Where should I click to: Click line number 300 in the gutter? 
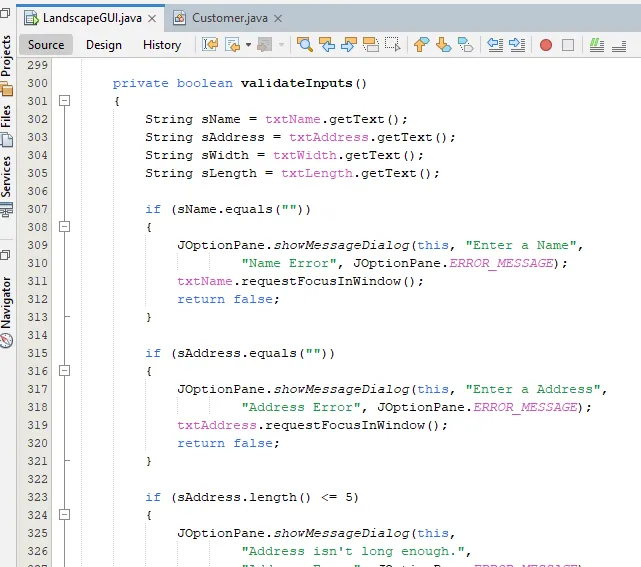[x=37, y=83]
